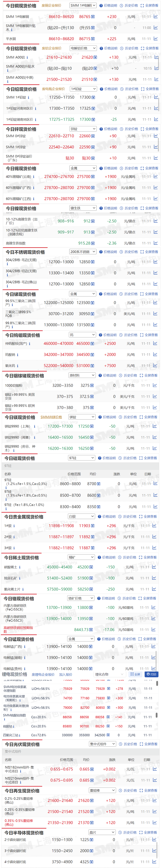Open 废铜企业报价 link
This screenshot has height=868, width=162.
coord(51,5)
